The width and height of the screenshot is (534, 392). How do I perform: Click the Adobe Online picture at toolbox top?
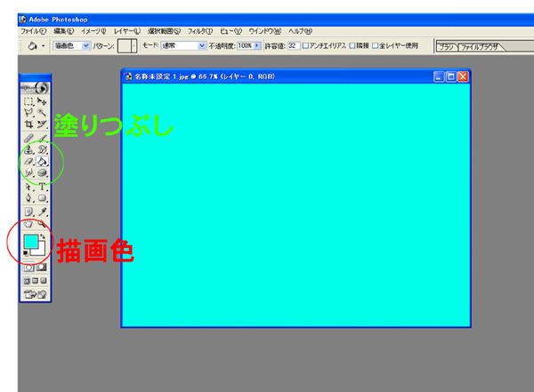point(35,88)
